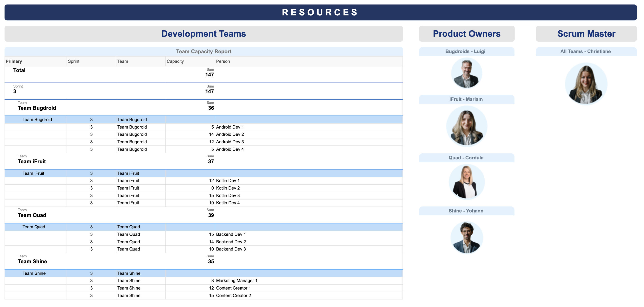Screen dimensions: 644x307
Task: Sort by the Capacity column header
Action: 175,61
